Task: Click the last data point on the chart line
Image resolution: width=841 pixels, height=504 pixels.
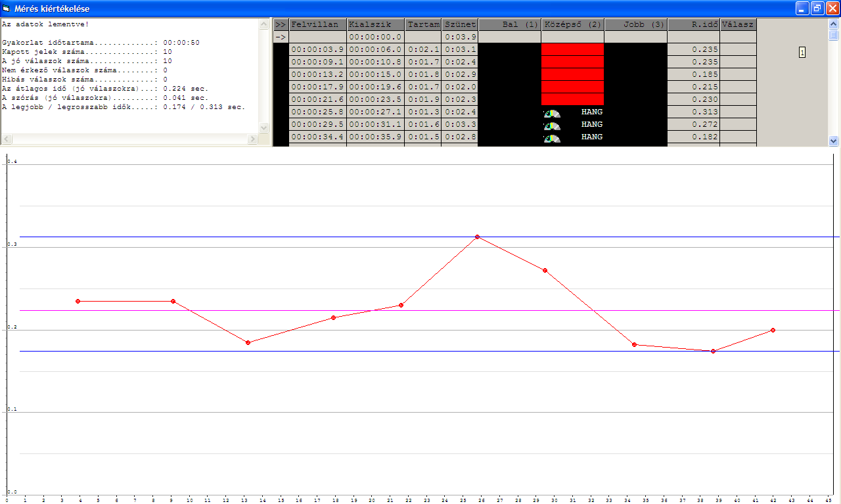Action: click(x=773, y=330)
